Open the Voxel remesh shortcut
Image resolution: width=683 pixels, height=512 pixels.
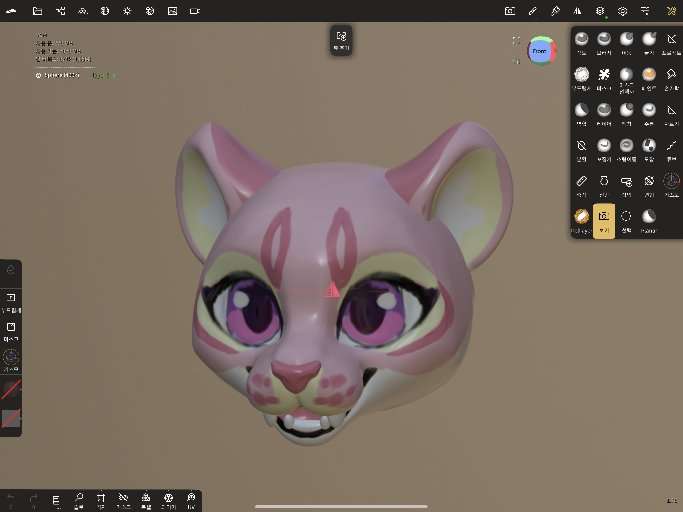[x=146, y=500]
